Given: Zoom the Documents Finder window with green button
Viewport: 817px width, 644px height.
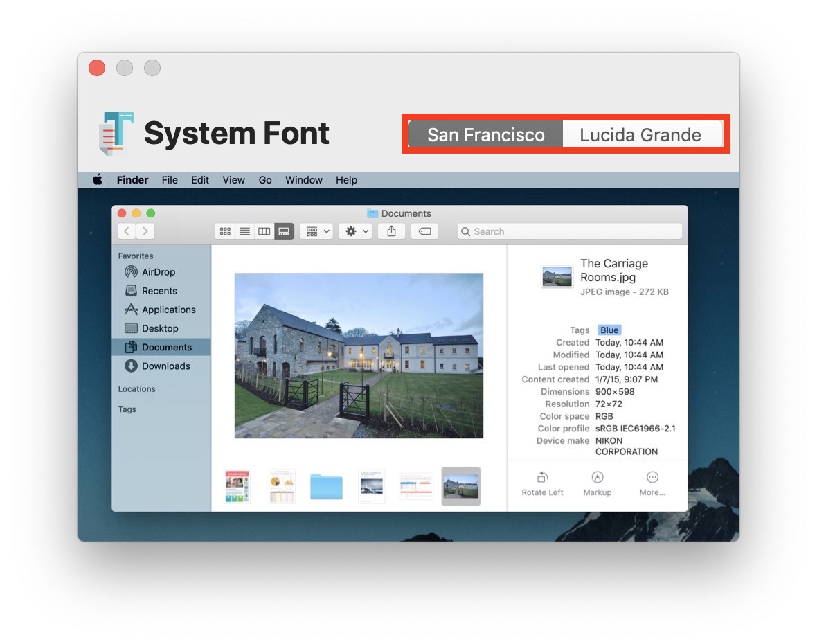Looking at the screenshot, I should (150, 213).
